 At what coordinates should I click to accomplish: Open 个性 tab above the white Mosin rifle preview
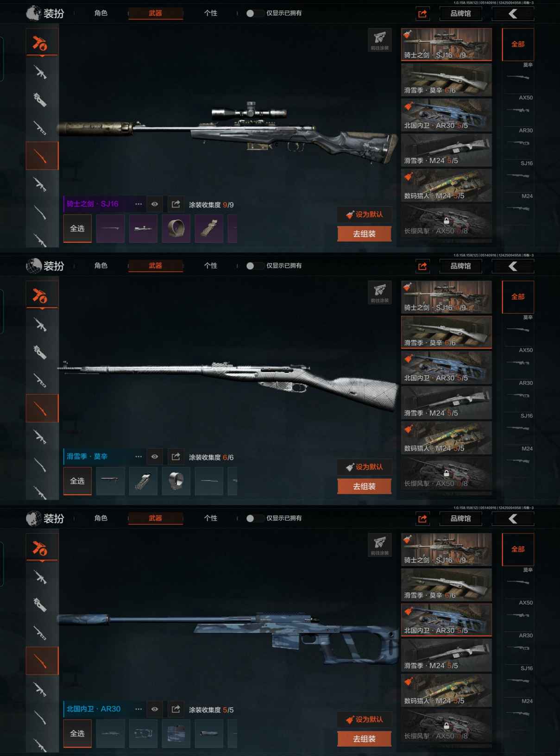211,265
